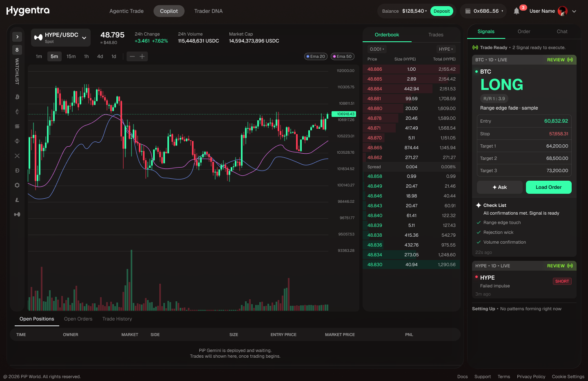588x381 pixels.
Task: Pick the XRP watchlist icon
Action: (17, 156)
